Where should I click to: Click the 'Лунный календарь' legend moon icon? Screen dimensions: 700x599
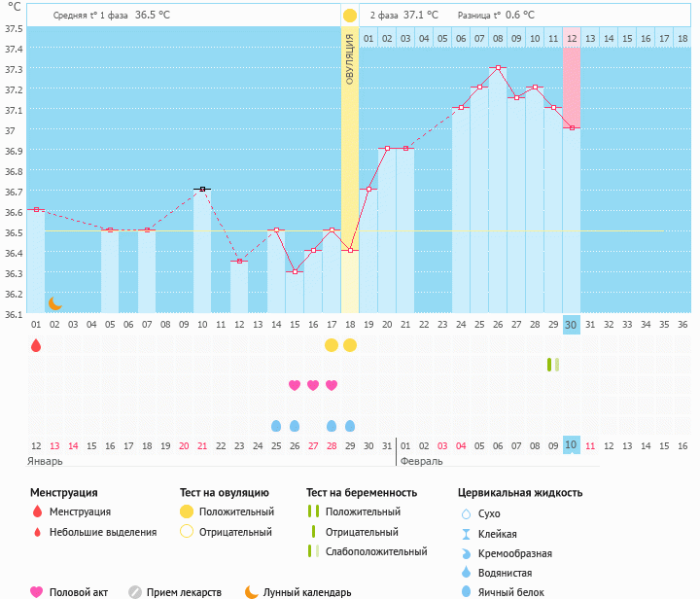click(252, 591)
